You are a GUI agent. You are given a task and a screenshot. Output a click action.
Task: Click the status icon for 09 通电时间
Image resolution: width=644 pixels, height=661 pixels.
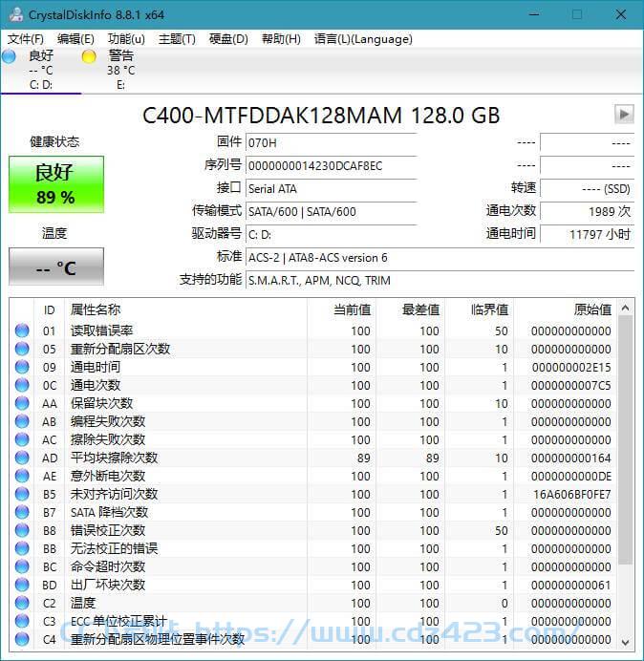(22, 367)
